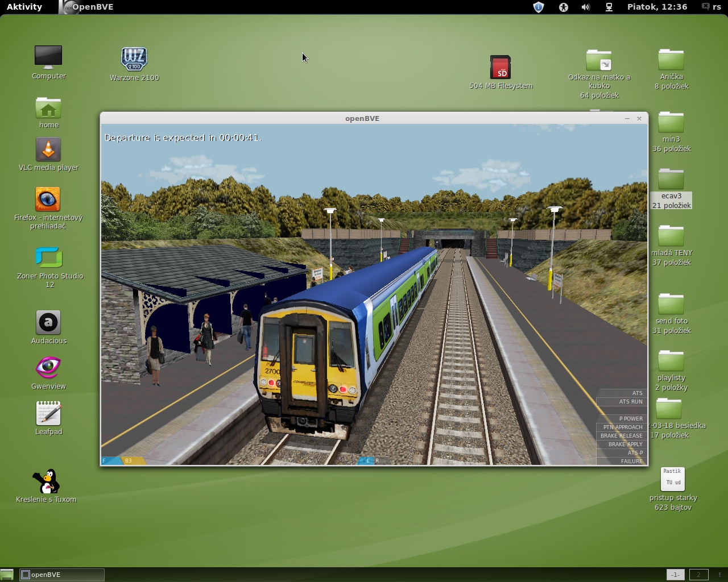Click the P POWER indicator in openBVE

pyautogui.click(x=622, y=418)
